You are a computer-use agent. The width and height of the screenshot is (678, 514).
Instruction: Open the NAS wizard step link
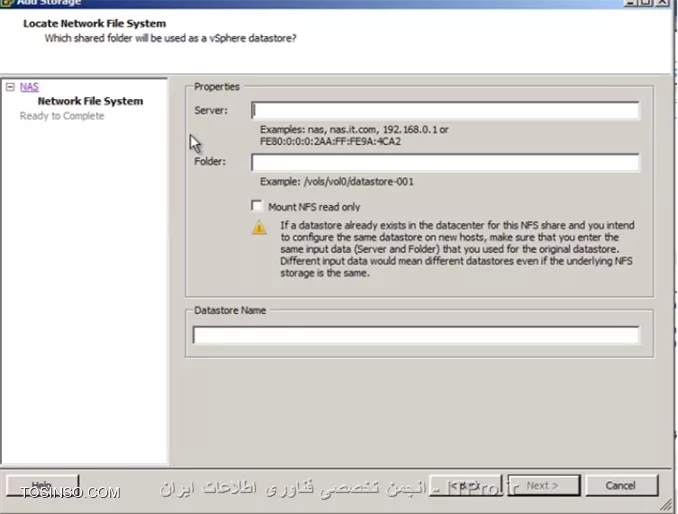tap(29, 87)
